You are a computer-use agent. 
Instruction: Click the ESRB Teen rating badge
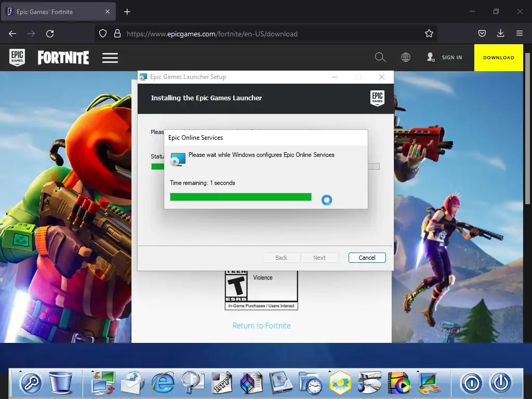click(x=236, y=286)
